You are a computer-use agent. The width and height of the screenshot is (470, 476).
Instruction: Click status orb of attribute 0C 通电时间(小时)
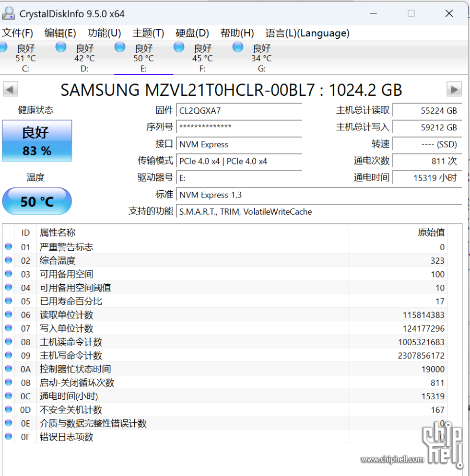pyautogui.click(x=9, y=396)
